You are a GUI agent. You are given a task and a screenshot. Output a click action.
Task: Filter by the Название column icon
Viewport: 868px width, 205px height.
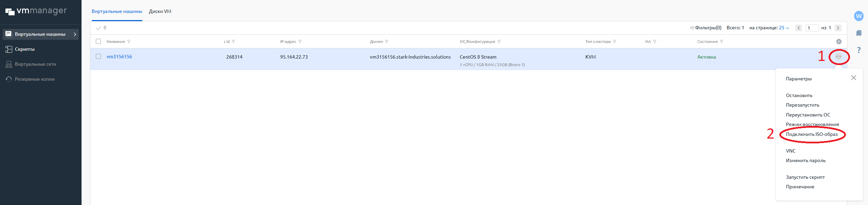[129, 42]
